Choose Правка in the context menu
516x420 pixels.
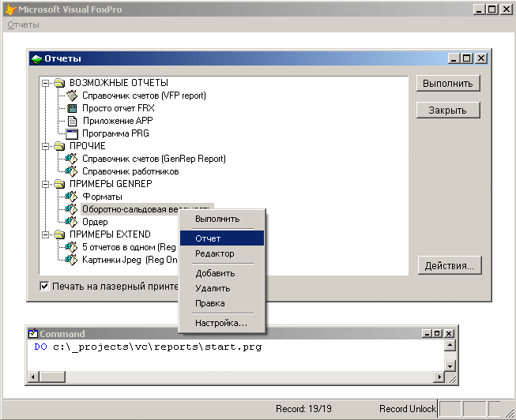pyautogui.click(x=222, y=303)
